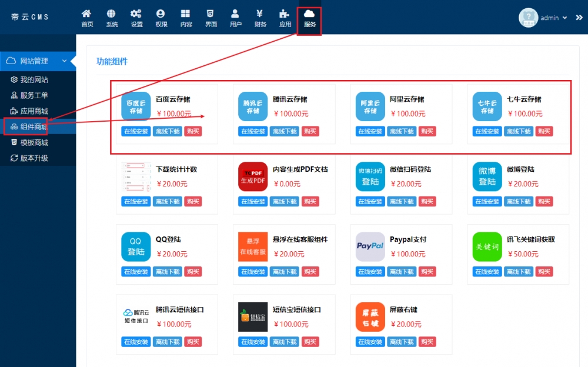
Task: Click 购买 for 七牛云存储
Action: pyautogui.click(x=544, y=131)
